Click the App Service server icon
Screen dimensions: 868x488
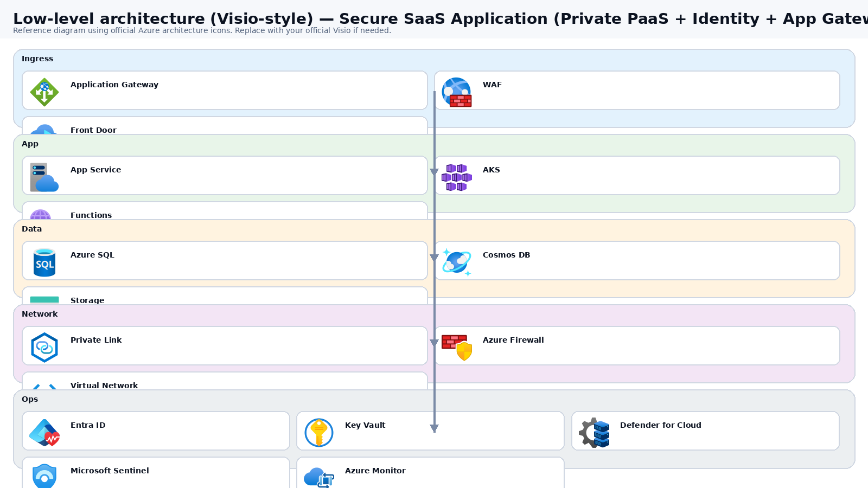coord(44,177)
